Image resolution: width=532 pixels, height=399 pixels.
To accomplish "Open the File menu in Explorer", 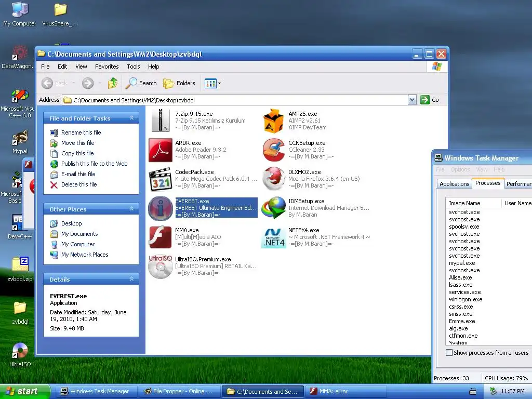I will coord(45,66).
